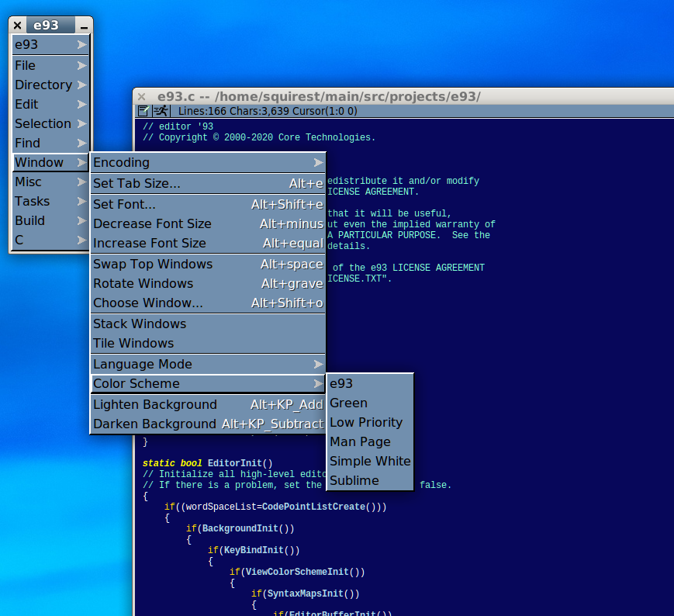This screenshot has width=674, height=616.
Task: Click the Copyright comment line in editor
Action: [259, 137]
